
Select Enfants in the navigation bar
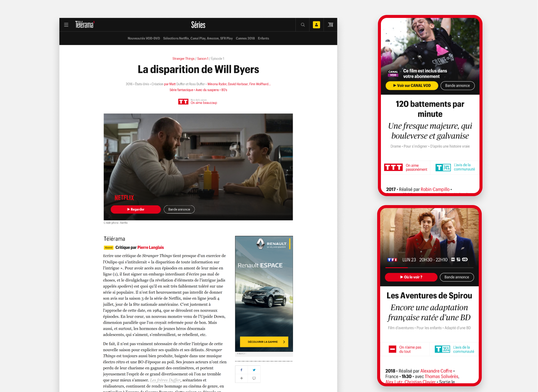tap(263, 38)
